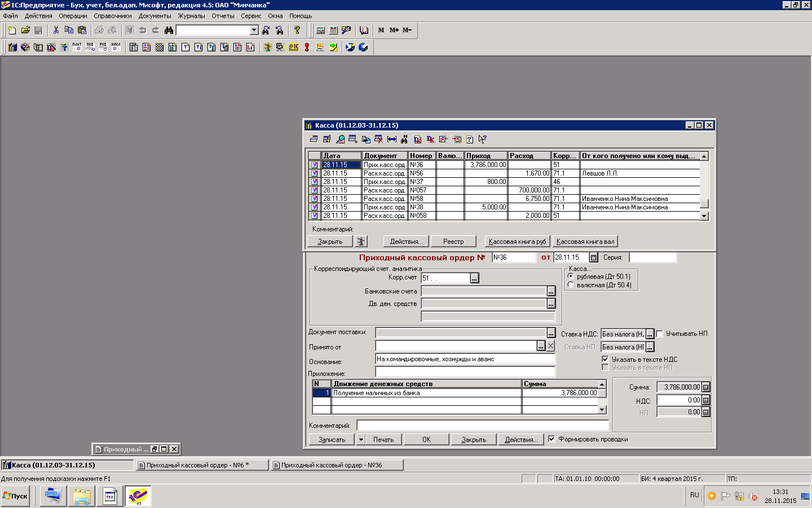Open Банковские счета selection ellipsis button
Screen dimensions: 812x508
point(551,291)
